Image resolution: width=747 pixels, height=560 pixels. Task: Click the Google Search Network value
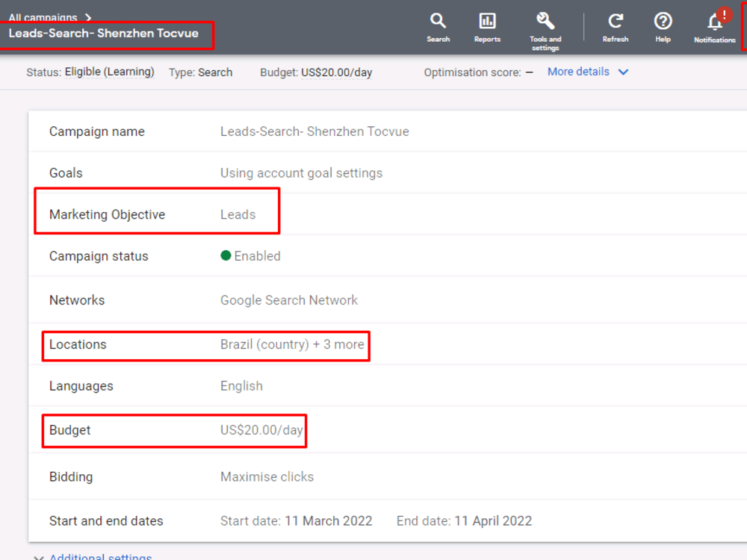click(x=288, y=300)
